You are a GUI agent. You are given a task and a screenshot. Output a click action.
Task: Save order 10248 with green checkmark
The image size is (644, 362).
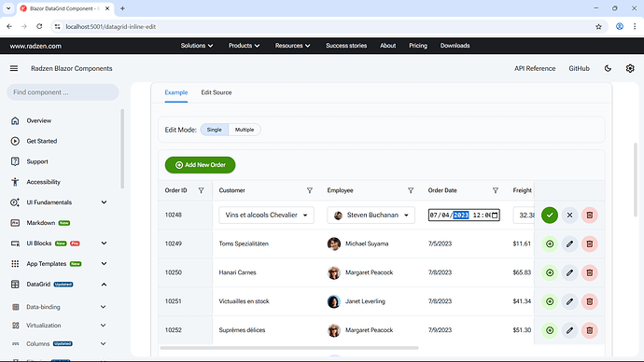[550, 216]
